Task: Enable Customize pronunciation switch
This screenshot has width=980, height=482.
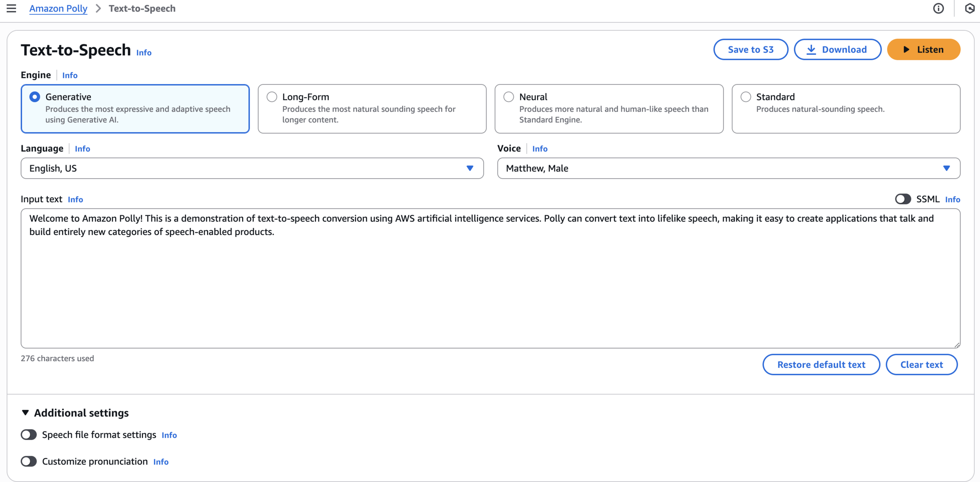Action: click(29, 461)
